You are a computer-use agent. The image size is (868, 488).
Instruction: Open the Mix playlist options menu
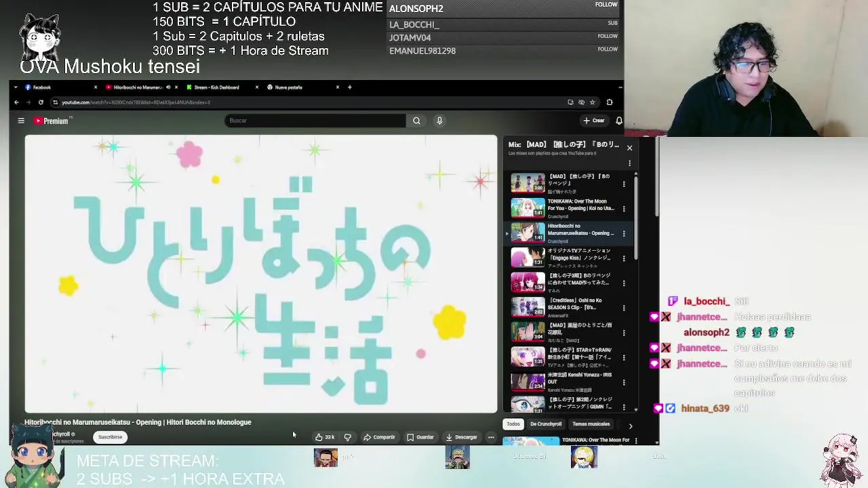pyautogui.click(x=629, y=163)
